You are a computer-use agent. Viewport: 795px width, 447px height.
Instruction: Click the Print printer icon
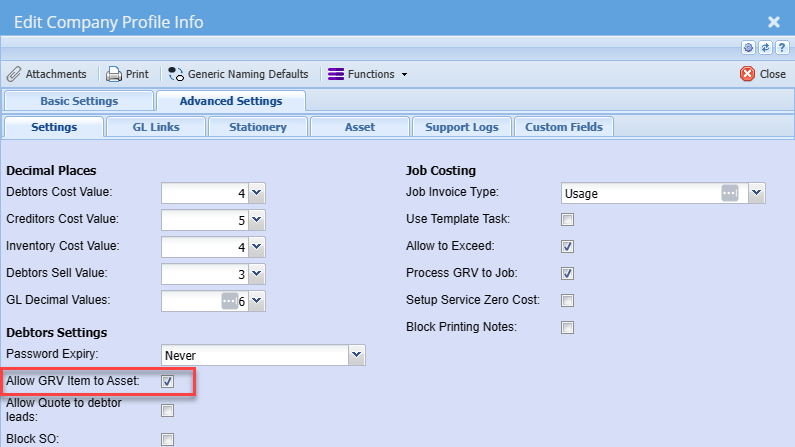(x=114, y=74)
